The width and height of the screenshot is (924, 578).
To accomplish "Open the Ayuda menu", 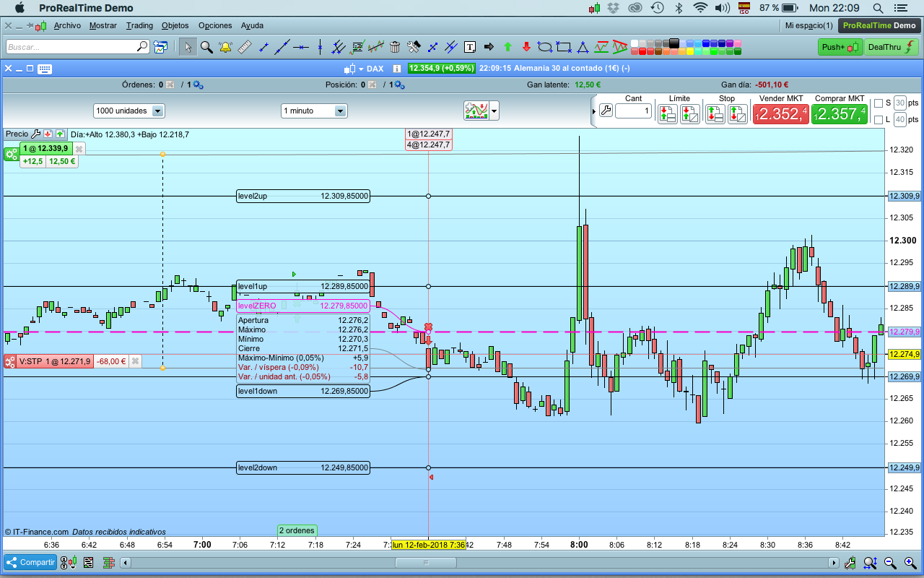I will (252, 25).
